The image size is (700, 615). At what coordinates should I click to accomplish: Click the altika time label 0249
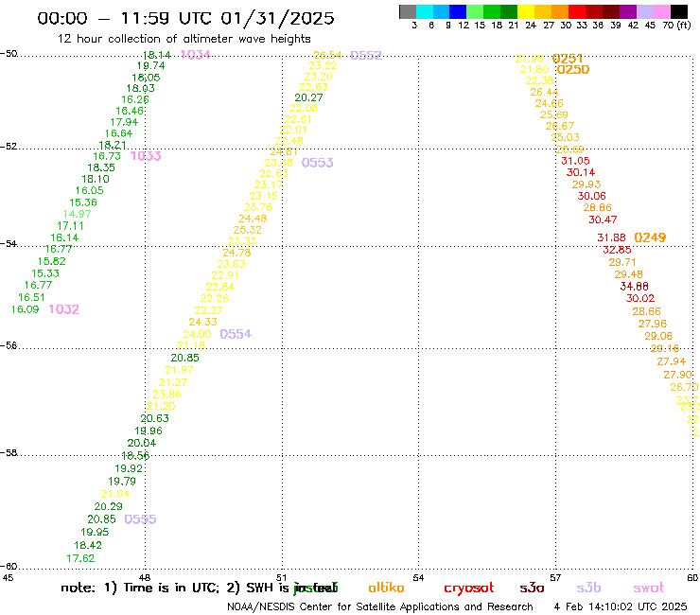coord(650,237)
